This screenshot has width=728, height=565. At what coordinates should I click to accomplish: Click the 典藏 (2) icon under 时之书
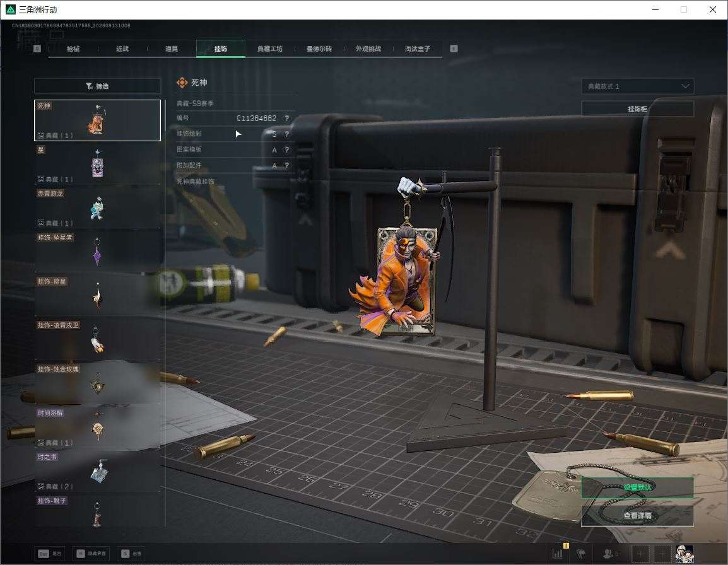click(x=41, y=487)
